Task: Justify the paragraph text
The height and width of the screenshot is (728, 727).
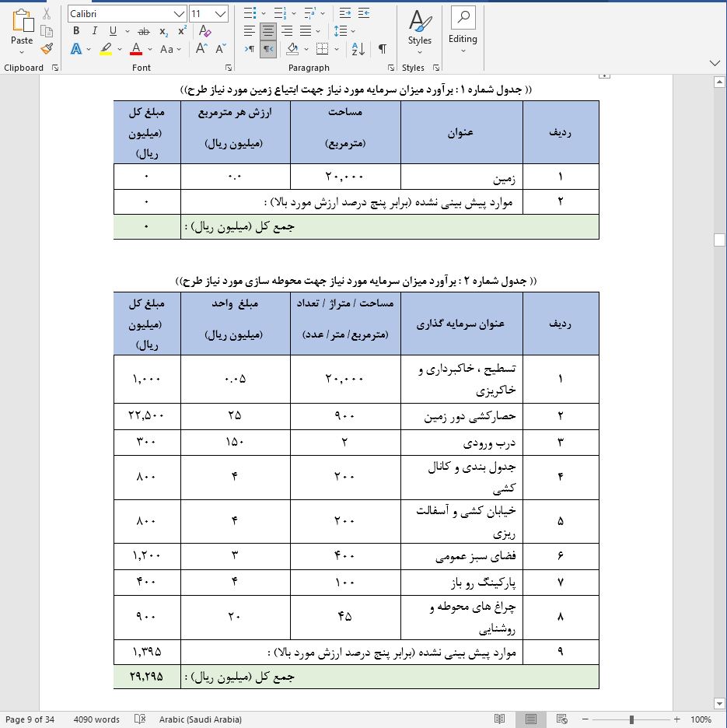Action: [x=306, y=31]
